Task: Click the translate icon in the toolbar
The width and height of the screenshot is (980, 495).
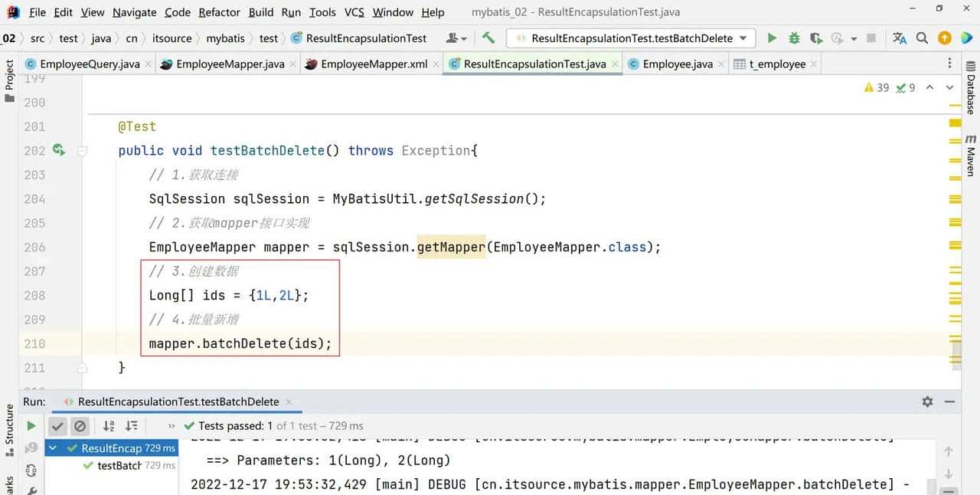Action: click(900, 38)
